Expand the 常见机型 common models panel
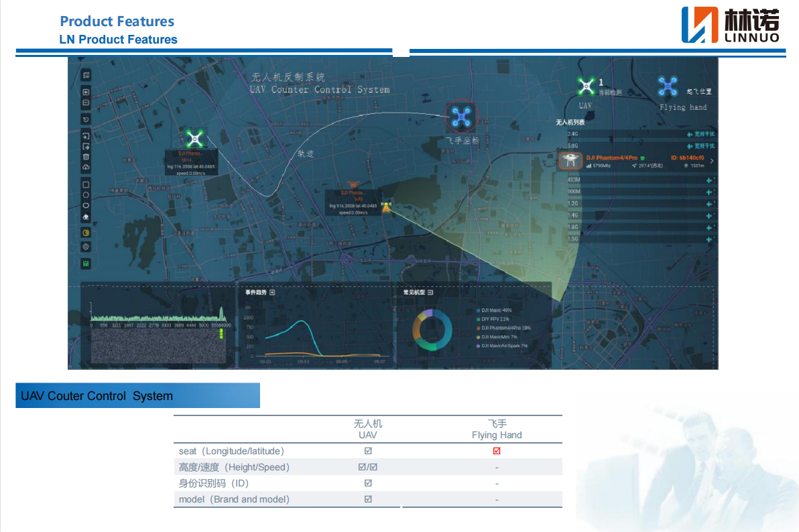Image resolution: width=799 pixels, height=532 pixels. pos(430,293)
